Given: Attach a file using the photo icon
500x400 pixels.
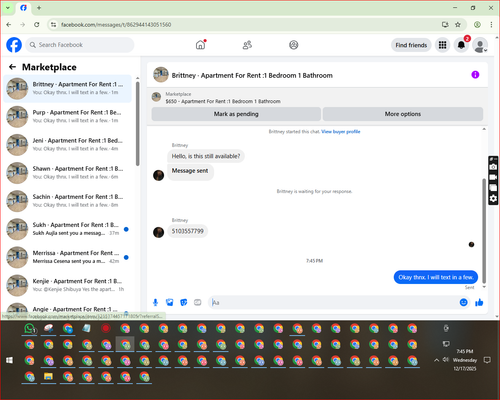Looking at the screenshot, I should tap(170, 302).
